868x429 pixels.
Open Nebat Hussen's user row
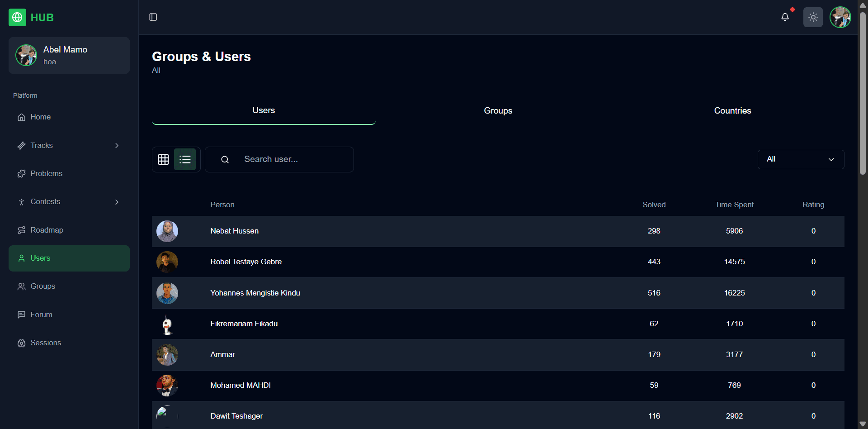pos(234,231)
